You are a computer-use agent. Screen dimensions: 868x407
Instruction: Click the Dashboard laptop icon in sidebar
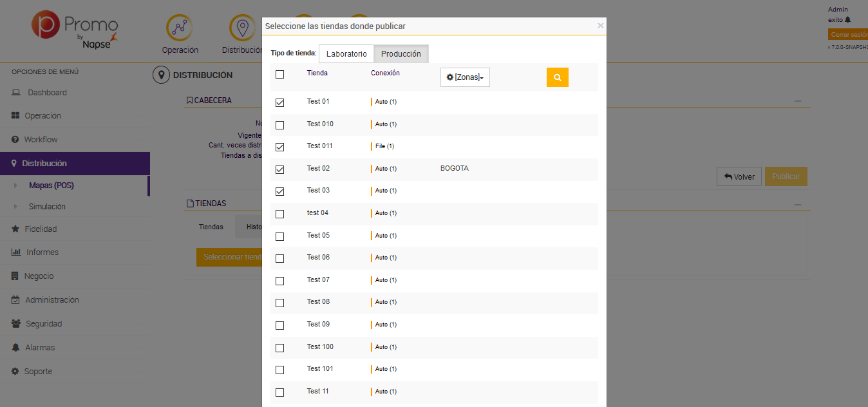click(16, 93)
